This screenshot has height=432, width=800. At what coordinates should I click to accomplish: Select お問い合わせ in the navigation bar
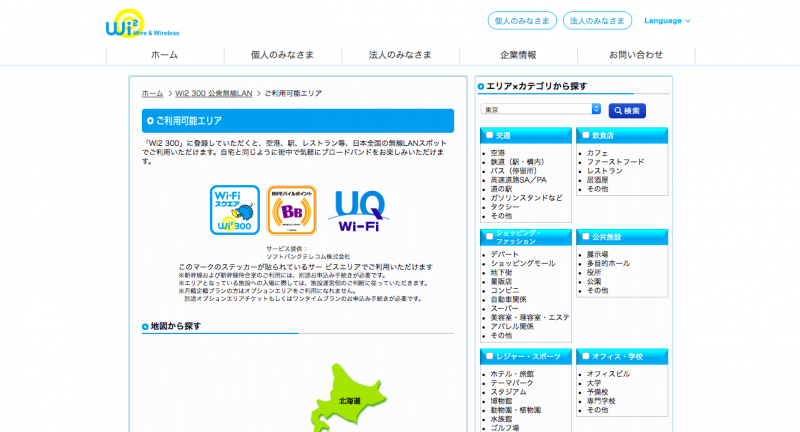635,55
